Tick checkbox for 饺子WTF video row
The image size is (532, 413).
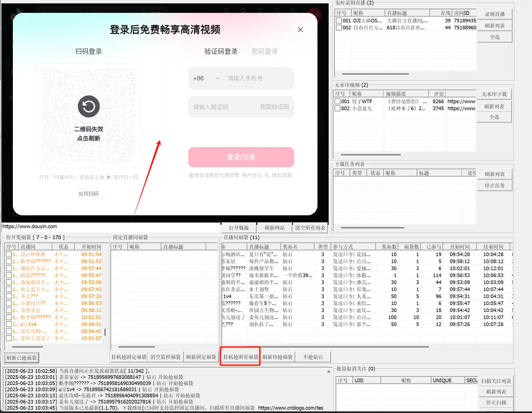pyautogui.click(x=337, y=102)
